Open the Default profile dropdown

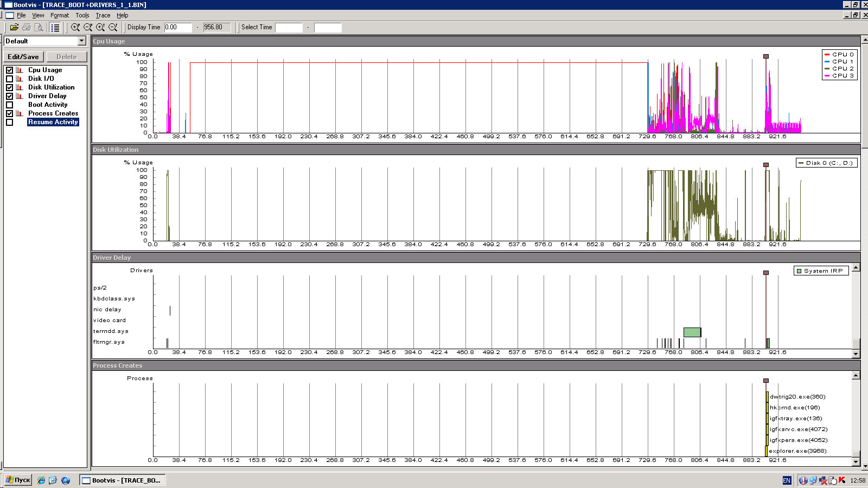81,41
